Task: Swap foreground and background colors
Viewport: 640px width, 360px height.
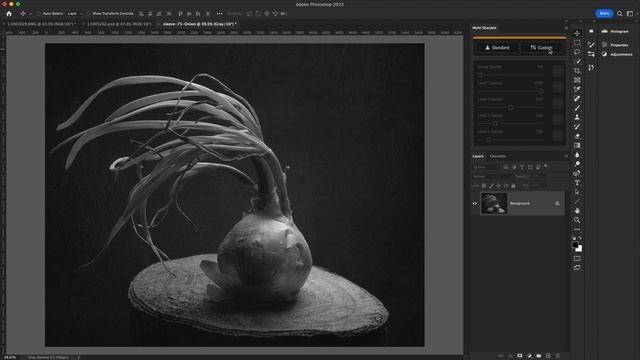Action: coord(580,238)
